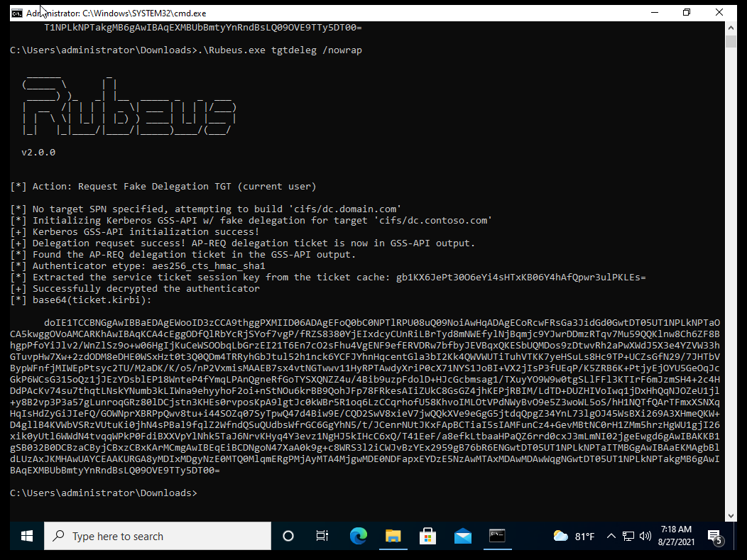Launch Microsoft Edge from the taskbar
747x560 pixels.
pyautogui.click(x=359, y=536)
